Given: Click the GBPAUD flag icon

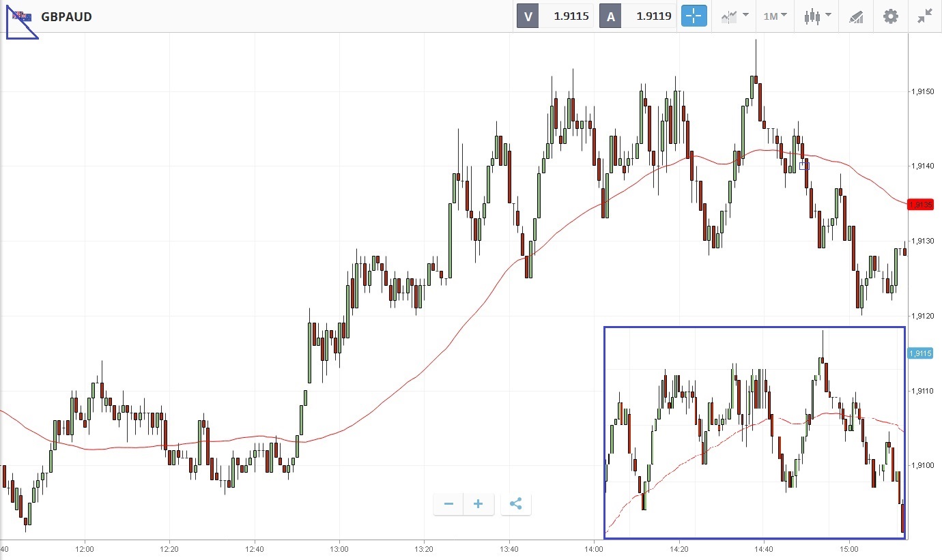Looking at the screenshot, I should pyautogui.click(x=22, y=16).
